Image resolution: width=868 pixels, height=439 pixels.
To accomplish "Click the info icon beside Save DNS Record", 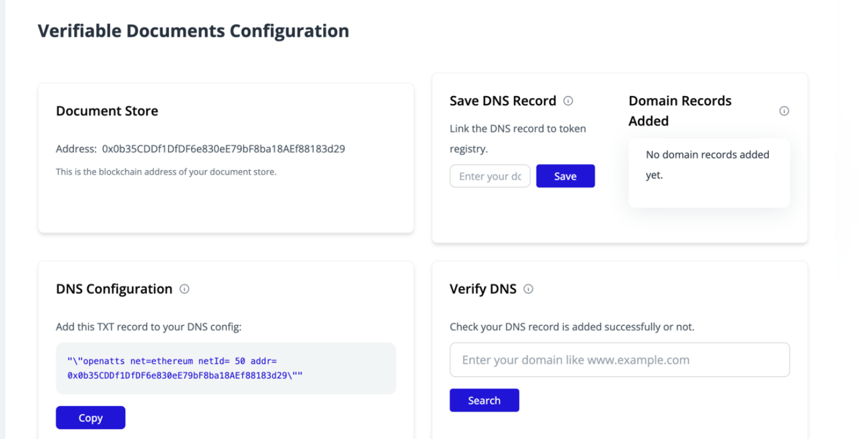I will 569,100.
